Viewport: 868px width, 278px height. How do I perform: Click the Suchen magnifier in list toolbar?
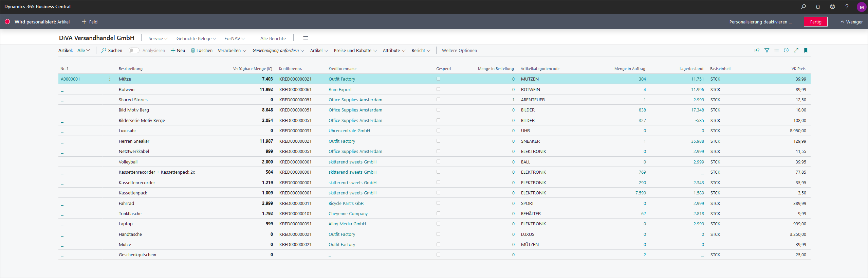click(x=104, y=50)
